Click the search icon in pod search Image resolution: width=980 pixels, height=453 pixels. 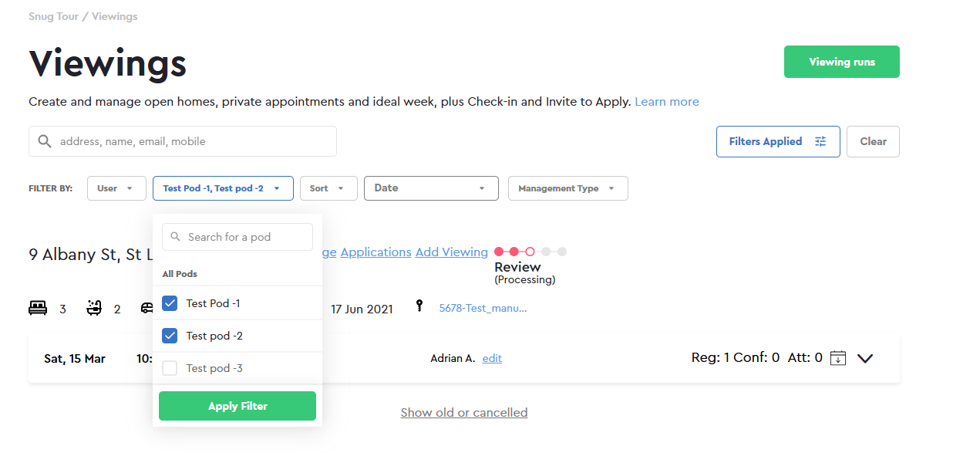point(176,237)
